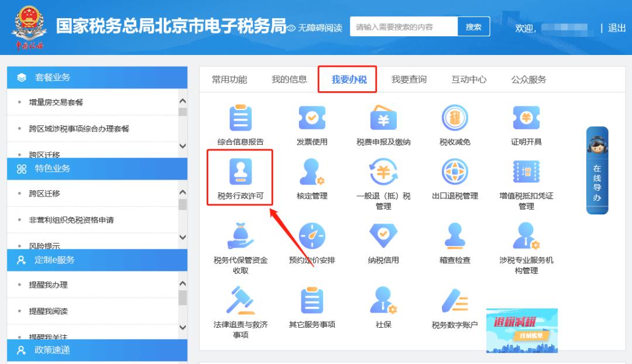Open 增值税抵扣凭证管理 icon
The image size is (632, 364).
coord(526,171)
